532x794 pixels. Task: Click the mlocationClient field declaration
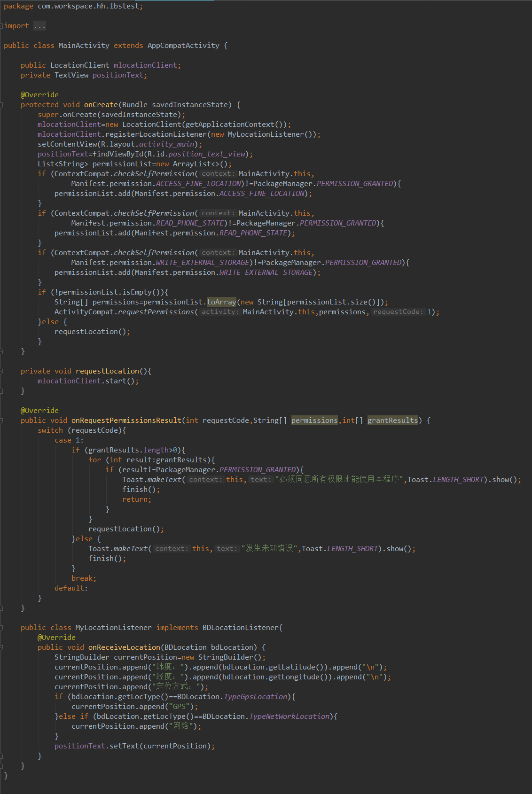pos(145,65)
